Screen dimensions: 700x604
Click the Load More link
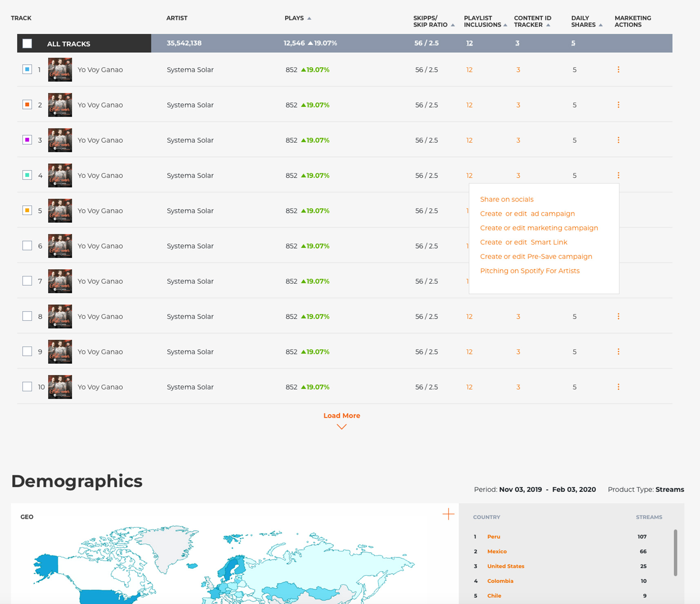tap(342, 416)
